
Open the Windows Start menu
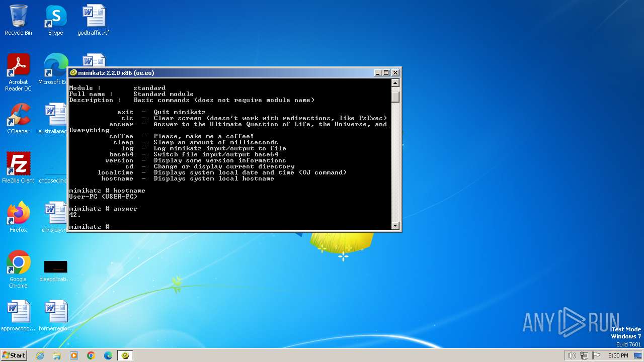click(x=14, y=355)
